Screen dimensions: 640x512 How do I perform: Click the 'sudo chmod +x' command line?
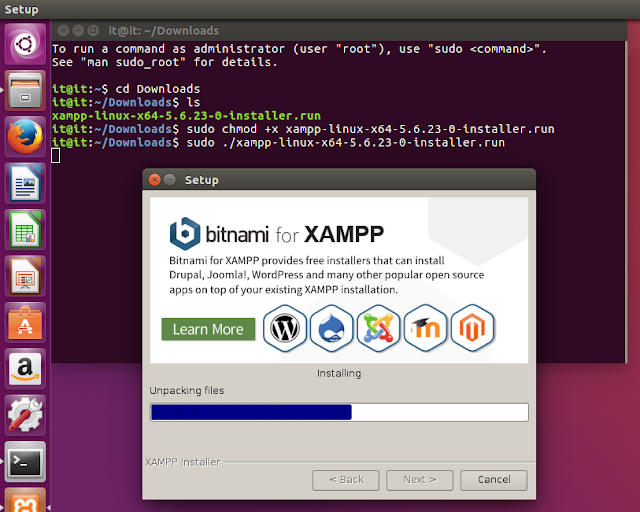[x=303, y=129]
